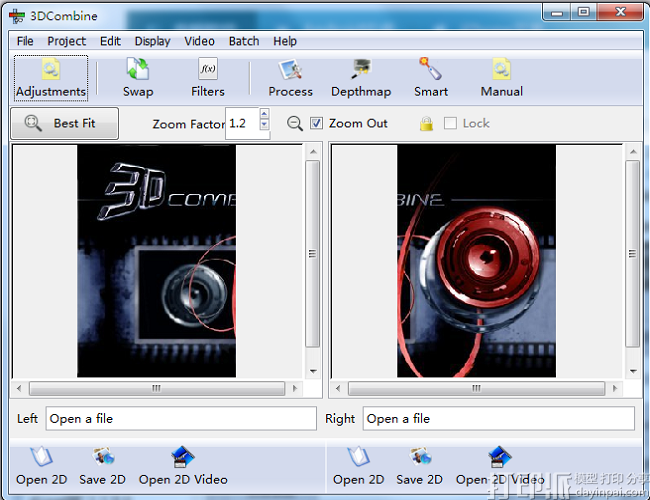Open the Manual tool
Image resolution: width=650 pixels, height=500 pixels.
pos(501,79)
